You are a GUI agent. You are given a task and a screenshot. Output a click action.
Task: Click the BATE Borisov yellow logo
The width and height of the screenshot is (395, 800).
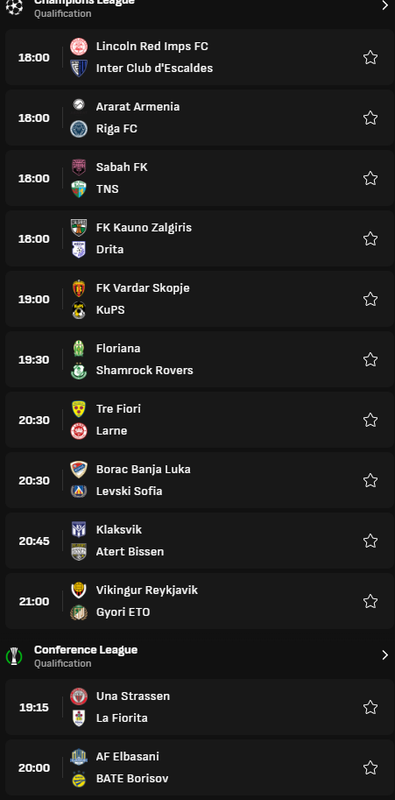pos(79,779)
